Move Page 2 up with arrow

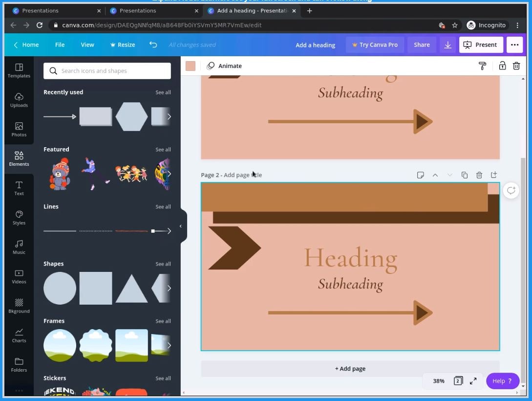point(435,175)
